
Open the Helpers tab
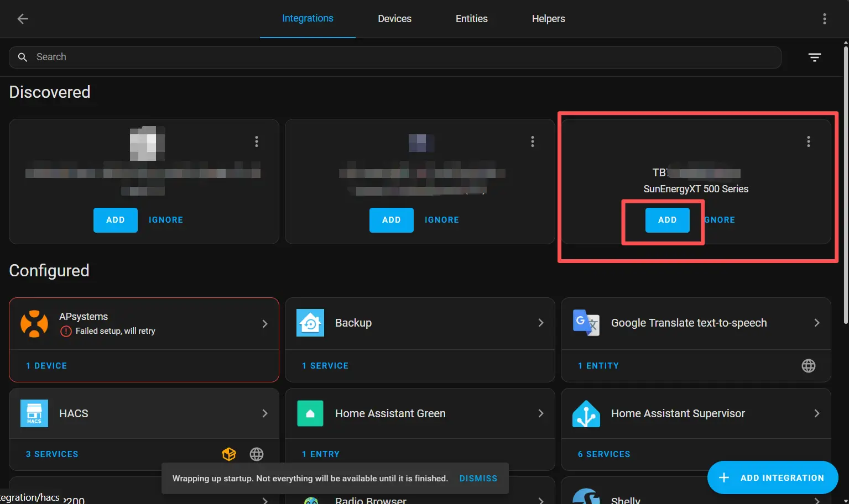click(x=548, y=19)
